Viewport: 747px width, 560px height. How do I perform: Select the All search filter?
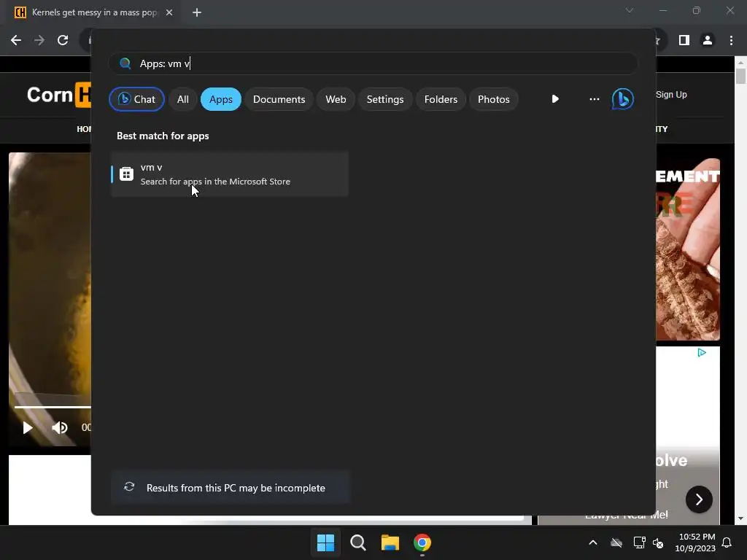(183, 99)
